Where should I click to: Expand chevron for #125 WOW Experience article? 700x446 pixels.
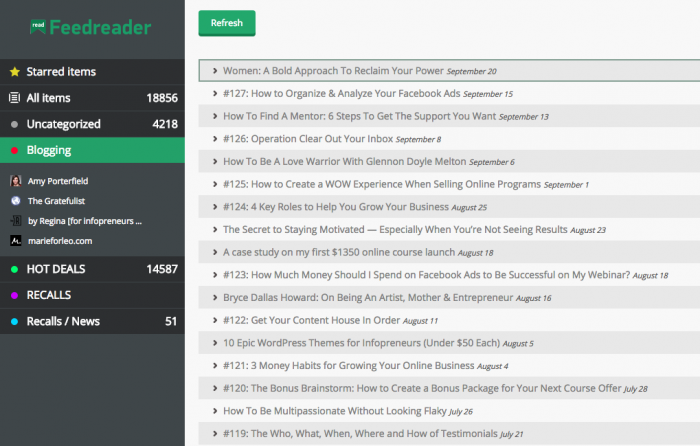coord(215,184)
